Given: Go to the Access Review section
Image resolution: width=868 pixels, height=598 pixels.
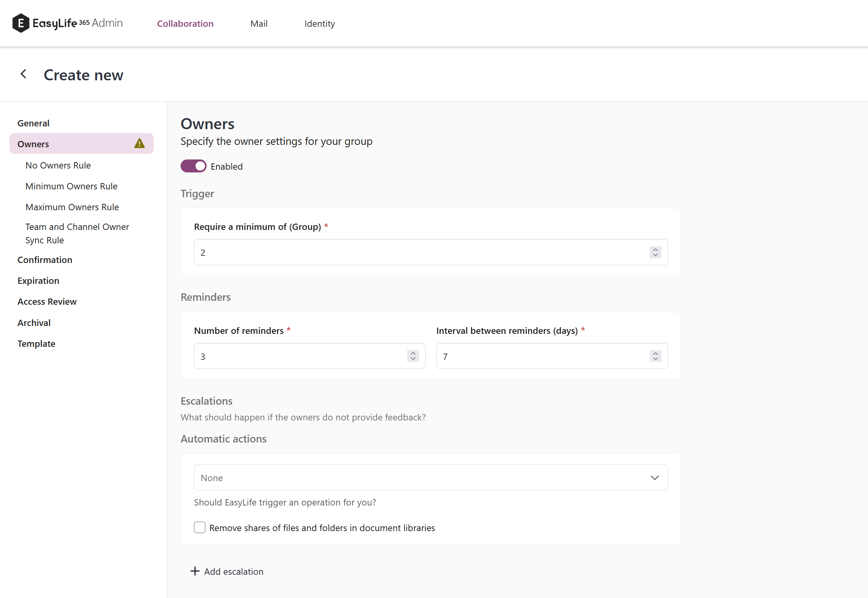Looking at the screenshot, I should (x=47, y=302).
